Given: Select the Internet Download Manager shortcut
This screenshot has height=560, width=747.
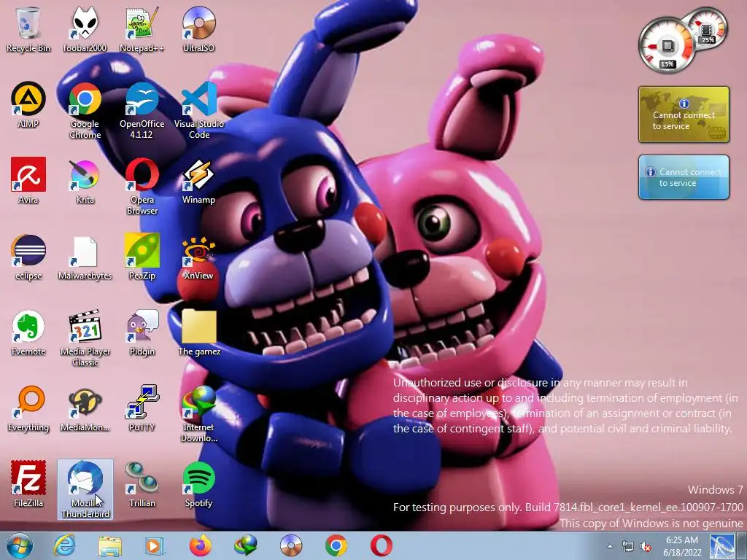Looking at the screenshot, I should coord(198,413).
